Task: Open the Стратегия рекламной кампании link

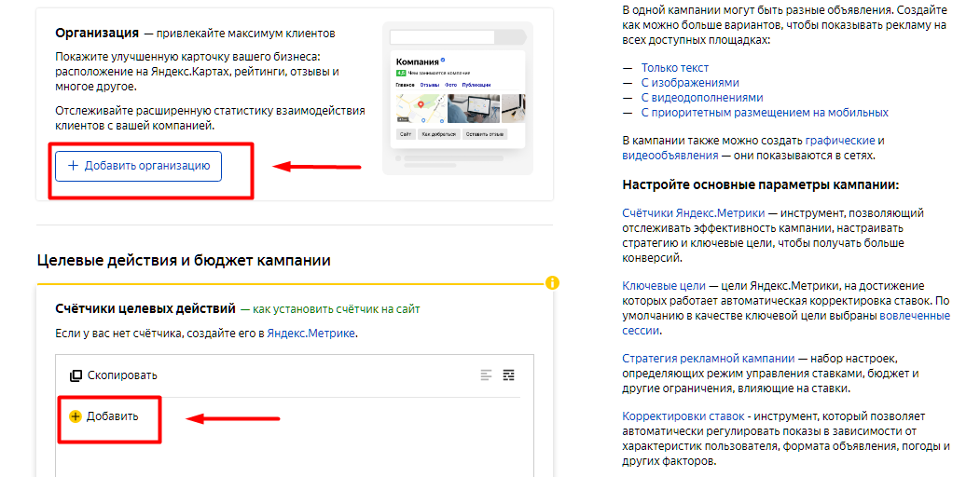Action: (x=709, y=359)
